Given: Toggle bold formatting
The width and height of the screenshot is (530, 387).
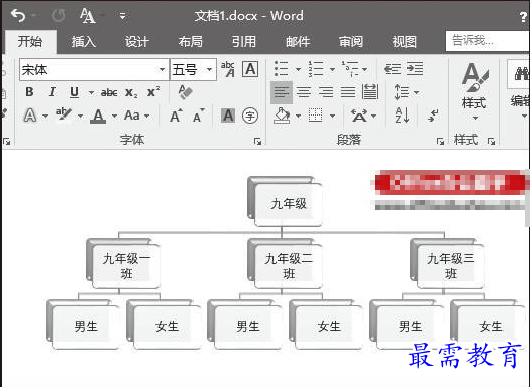Looking at the screenshot, I should tap(29, 92).
